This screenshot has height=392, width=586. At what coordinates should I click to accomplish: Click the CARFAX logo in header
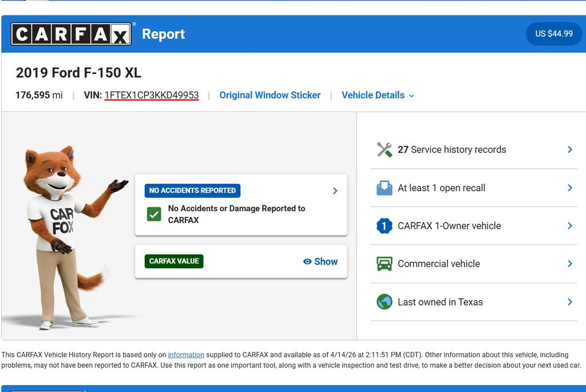tap(72, 34)
